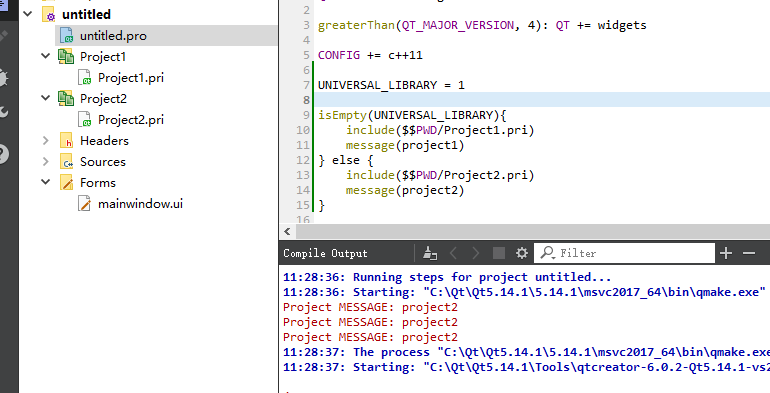Image resolution: width=770 pixels, height=393 pixels.
Task: Open Project1.pri file
Action: [x=131, y=78]
